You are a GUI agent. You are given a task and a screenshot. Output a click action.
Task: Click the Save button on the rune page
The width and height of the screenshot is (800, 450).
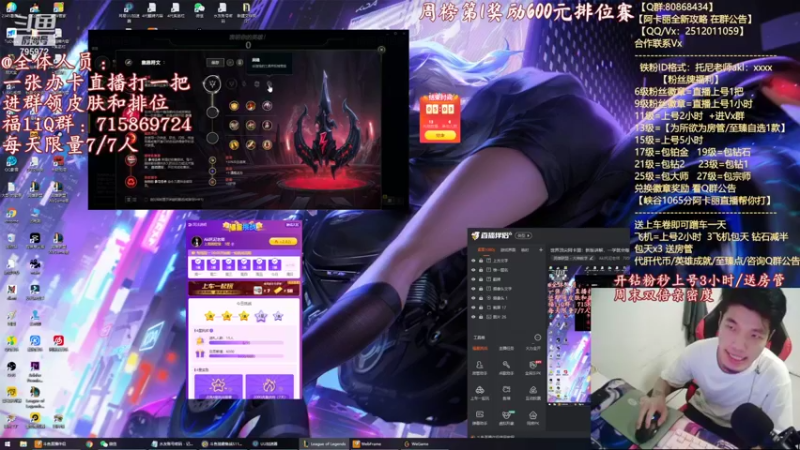[215, 62]
